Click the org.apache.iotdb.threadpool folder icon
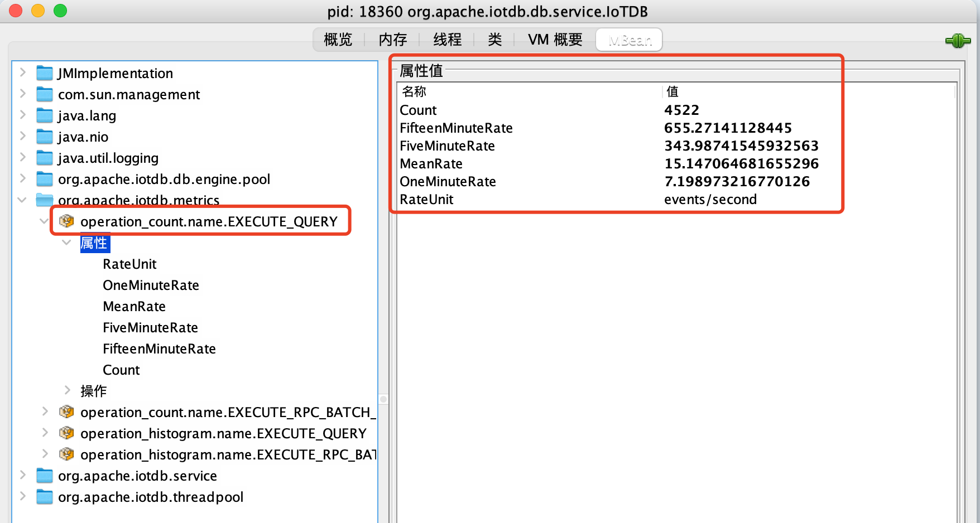 45,497
